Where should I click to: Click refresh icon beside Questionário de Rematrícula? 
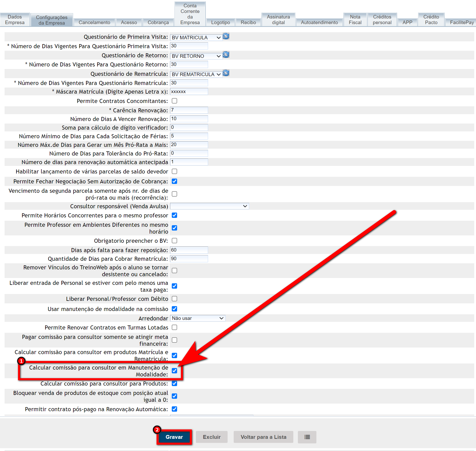[226, 74]
